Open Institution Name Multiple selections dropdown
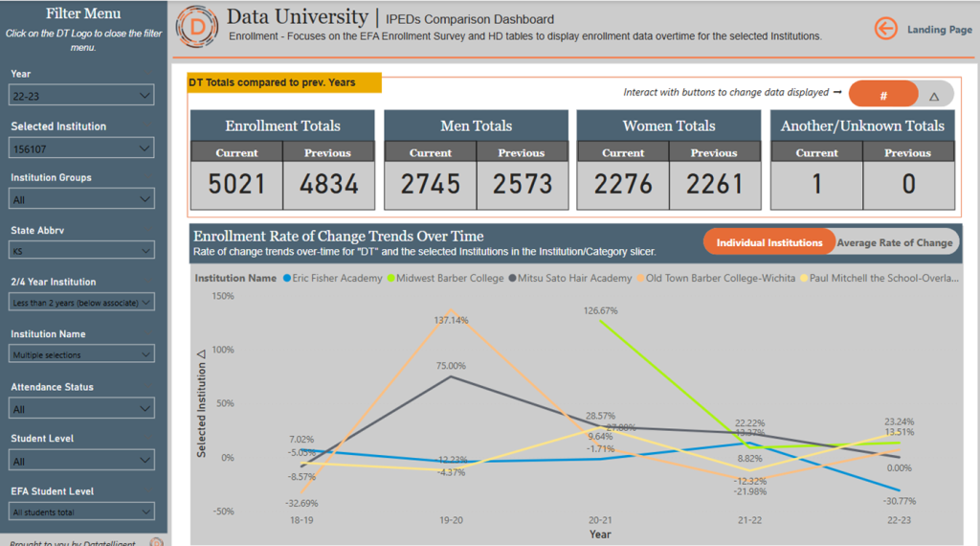This screenshot has width=980, height=546. click(x=82, y=354)
